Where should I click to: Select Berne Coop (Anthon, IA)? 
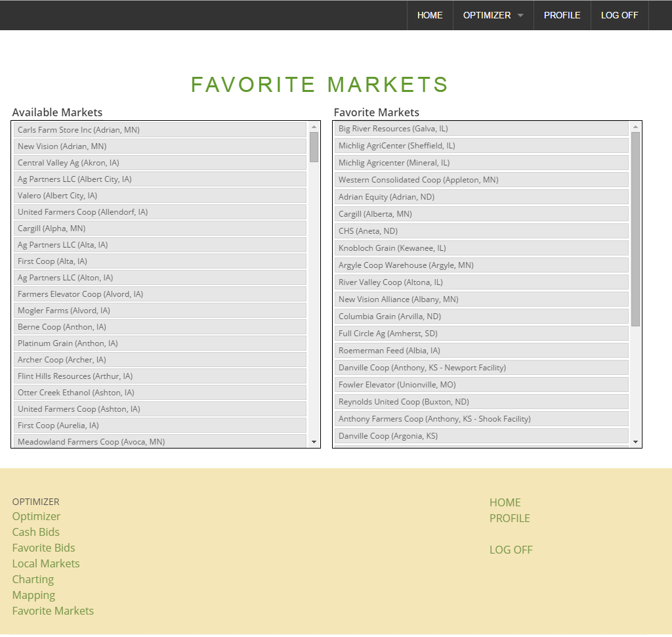160,327
